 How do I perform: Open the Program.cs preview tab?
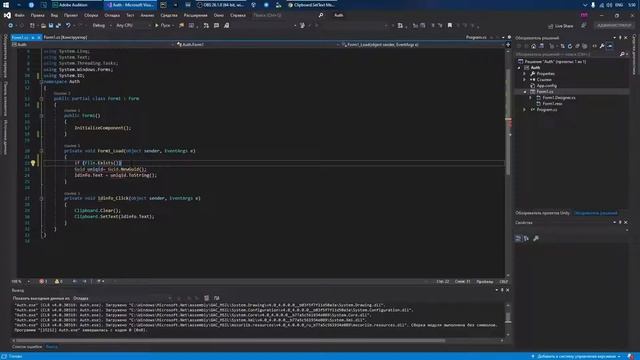coord(476,37)
